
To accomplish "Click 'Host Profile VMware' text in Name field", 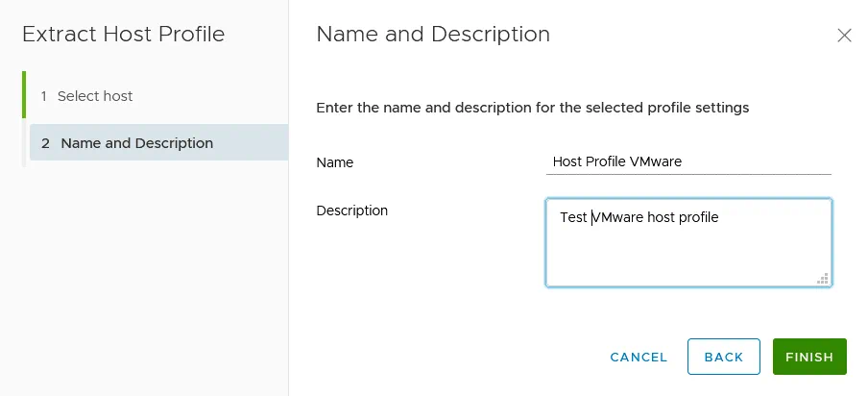I will (616, 161).
